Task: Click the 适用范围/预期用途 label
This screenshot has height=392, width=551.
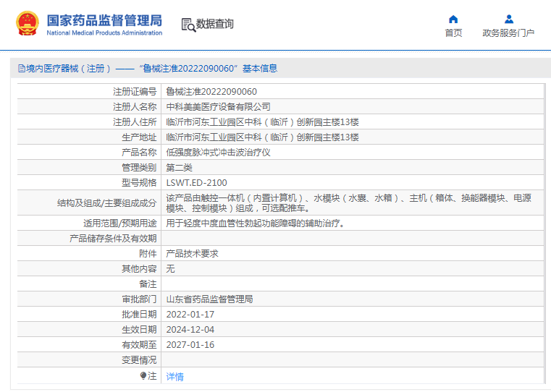Action: tap(119, 223)
